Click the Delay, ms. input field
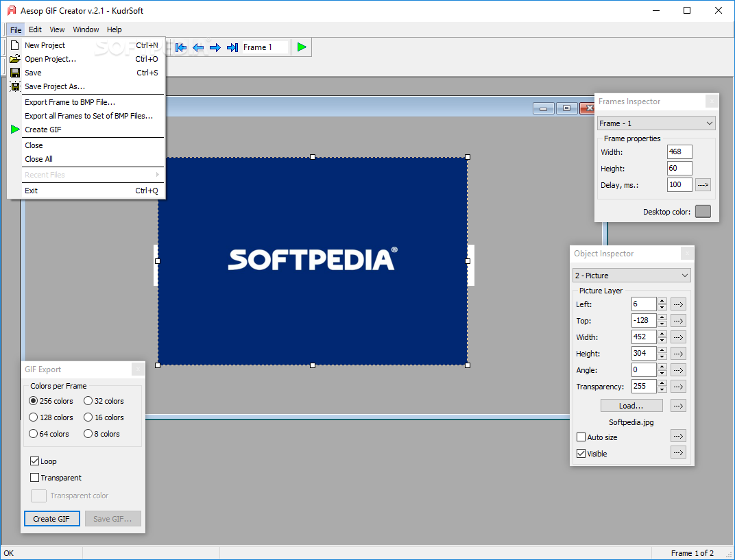735x560 pixels. click(x=679, y=184)
